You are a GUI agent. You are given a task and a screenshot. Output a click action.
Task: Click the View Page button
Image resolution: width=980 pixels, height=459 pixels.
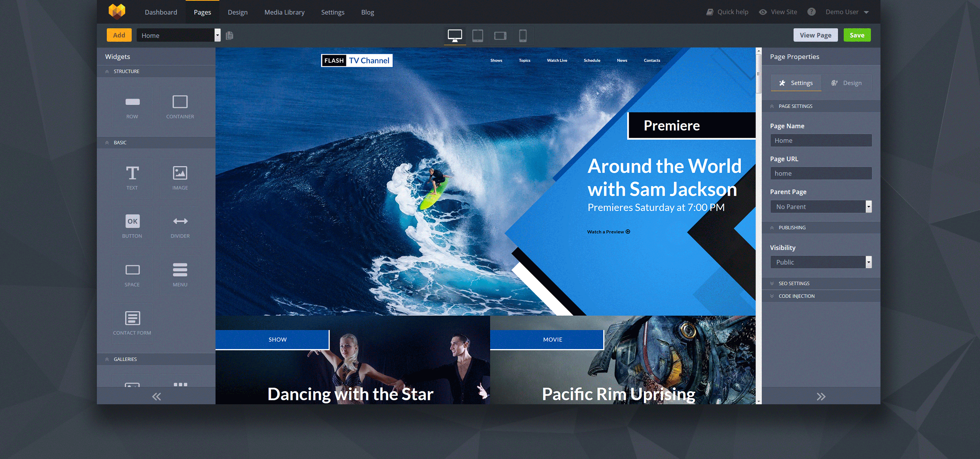point(815,35)
